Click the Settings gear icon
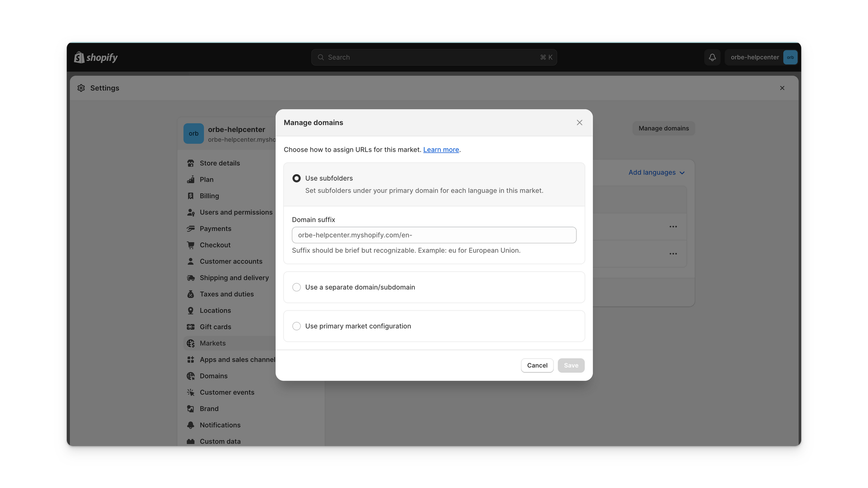868x488 pixels. click(x=81, y=88)
